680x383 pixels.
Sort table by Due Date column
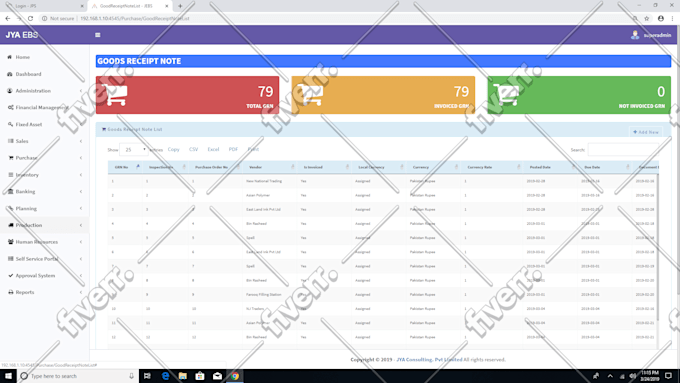[605, 167]
